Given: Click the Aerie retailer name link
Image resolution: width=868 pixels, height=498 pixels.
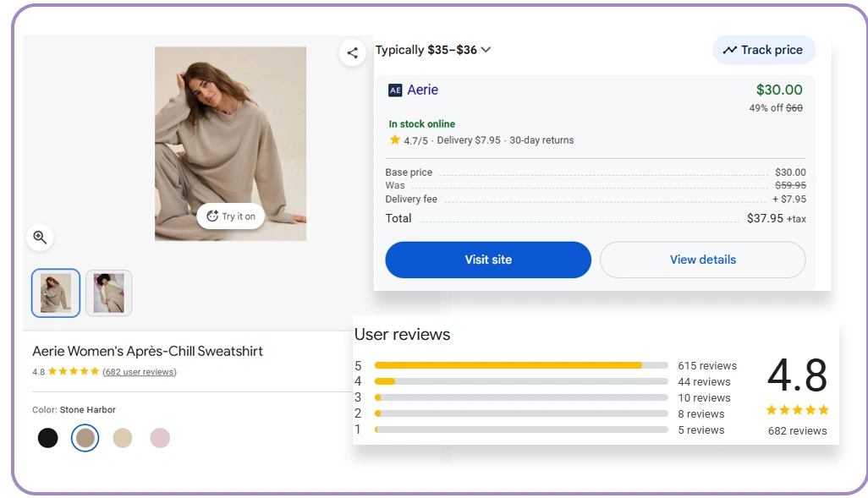Looking at the screenshot, I should (421, 90).
